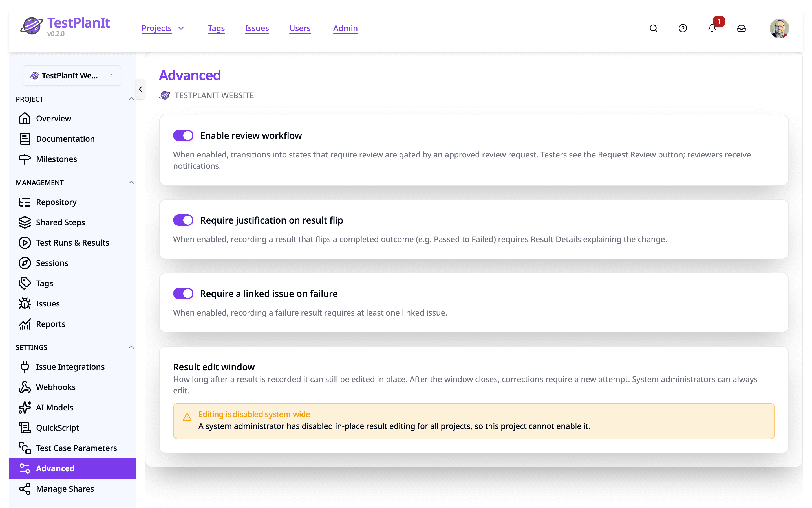Click the red notification count badge
The width and height of the screenshot is (812, 508).
click(719, 21)
